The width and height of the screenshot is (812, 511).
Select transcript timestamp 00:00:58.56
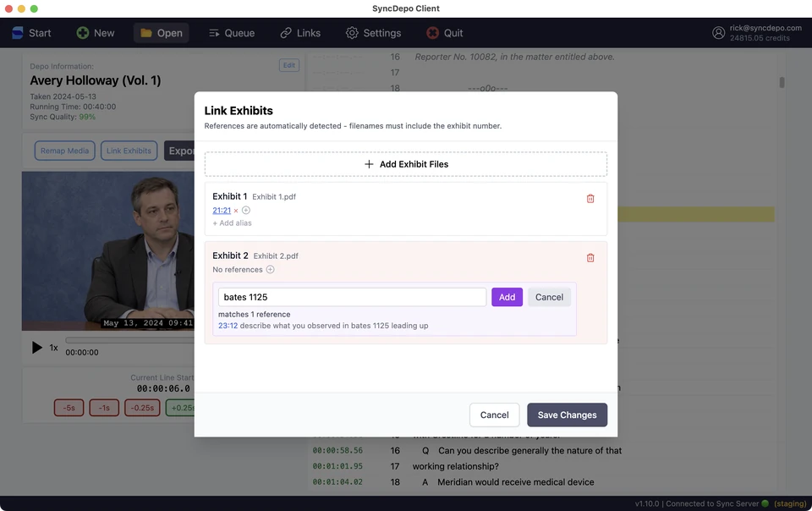click(x=337, y=450)
